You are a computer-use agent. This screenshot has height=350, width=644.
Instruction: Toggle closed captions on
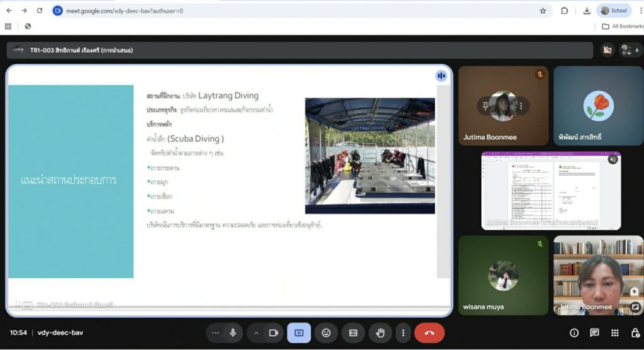pos(353,332)
